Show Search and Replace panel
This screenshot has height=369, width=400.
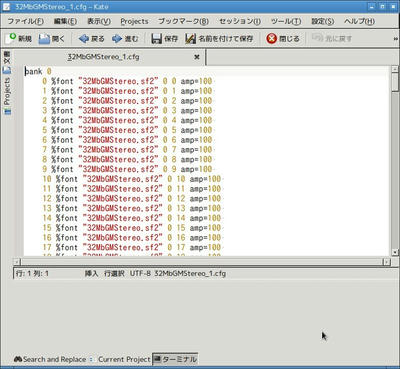(50, 359)
